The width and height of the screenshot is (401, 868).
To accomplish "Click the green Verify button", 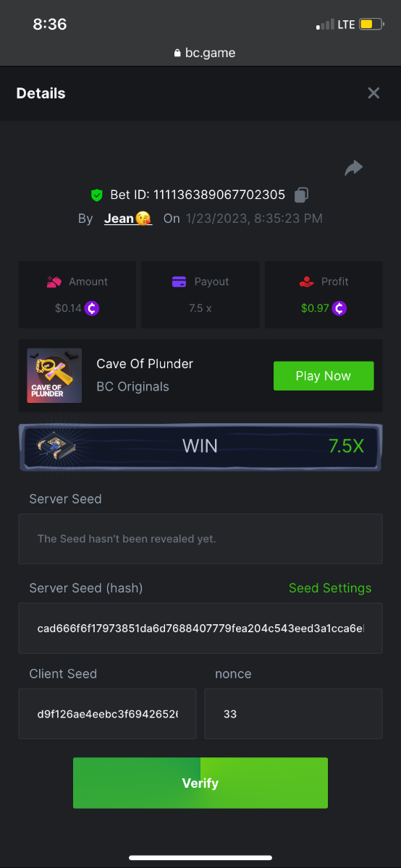I will click(x=200, y=783).
